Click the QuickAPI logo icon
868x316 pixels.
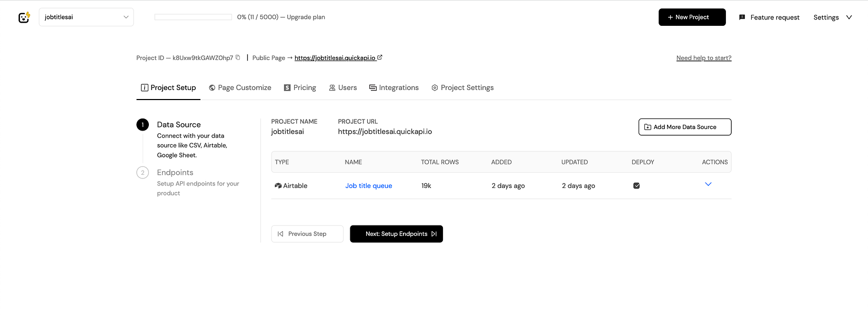click(24, 17)
